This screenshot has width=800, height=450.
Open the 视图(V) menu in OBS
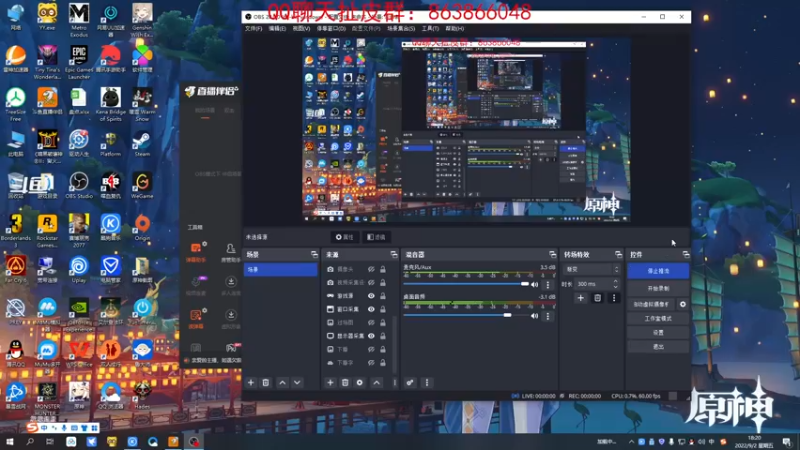pos(301,29)
